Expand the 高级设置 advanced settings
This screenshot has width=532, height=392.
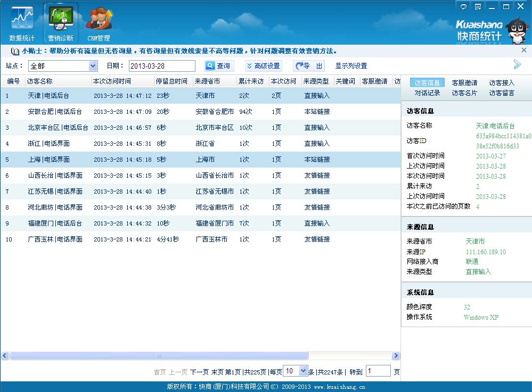(x=263, y=66)
